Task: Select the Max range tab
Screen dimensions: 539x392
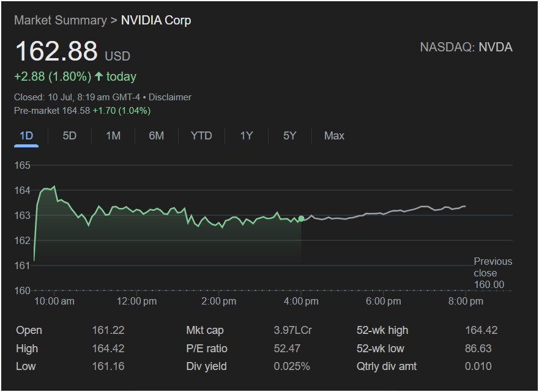Action: click(334, 136)
